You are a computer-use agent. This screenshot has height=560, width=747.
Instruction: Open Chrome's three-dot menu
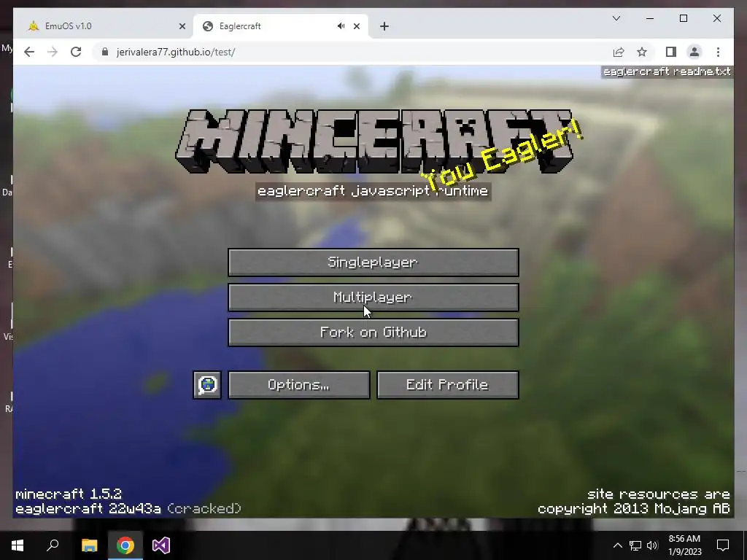718,52
